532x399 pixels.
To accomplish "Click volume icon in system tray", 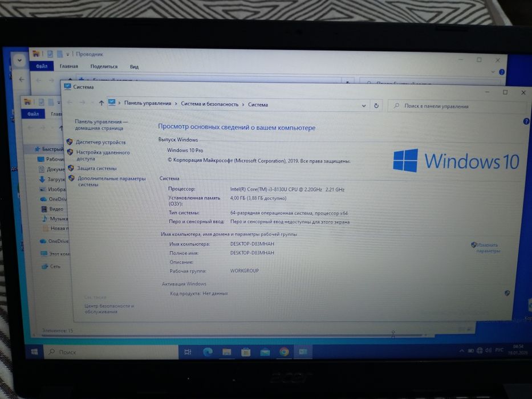I will [489, 350].
